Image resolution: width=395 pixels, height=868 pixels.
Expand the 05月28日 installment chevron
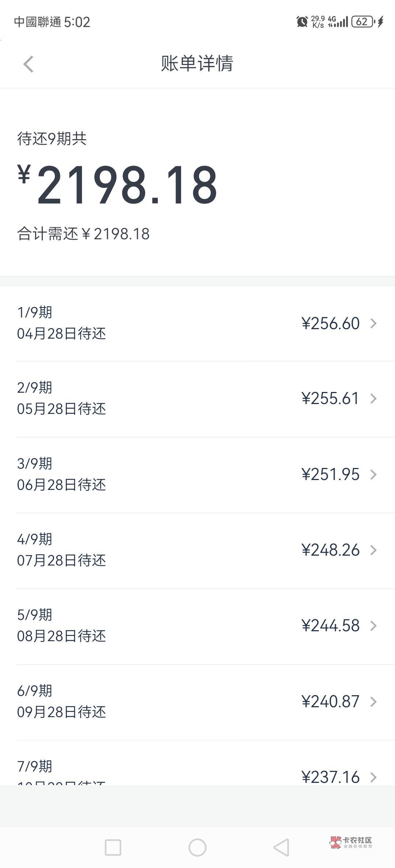[x=373, y=399]
